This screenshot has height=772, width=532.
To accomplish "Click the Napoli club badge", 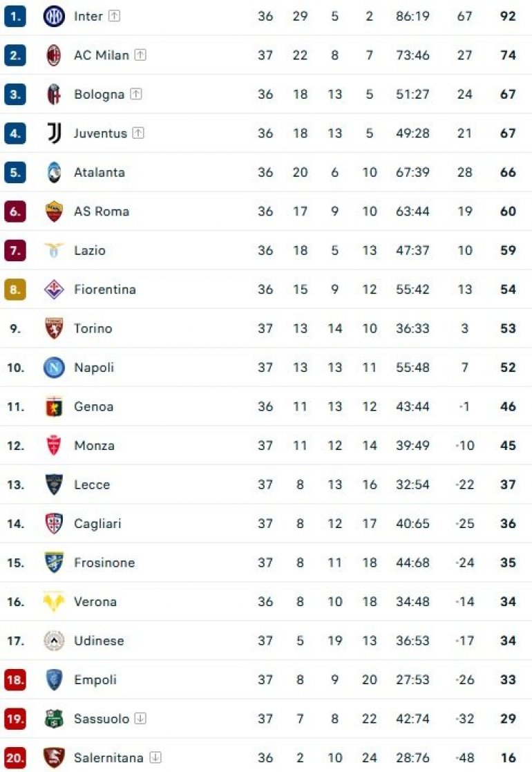I will click(x=54, y=368).
